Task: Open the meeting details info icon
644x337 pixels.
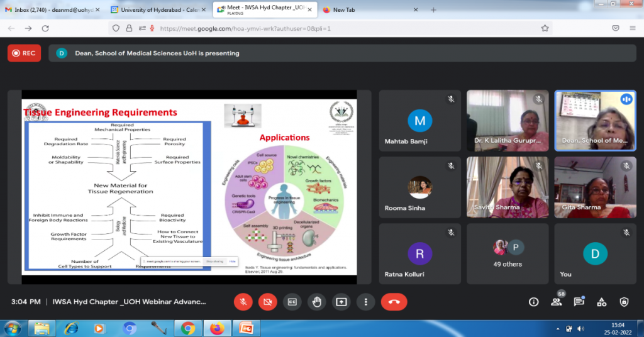Action: tap(533, 302)
